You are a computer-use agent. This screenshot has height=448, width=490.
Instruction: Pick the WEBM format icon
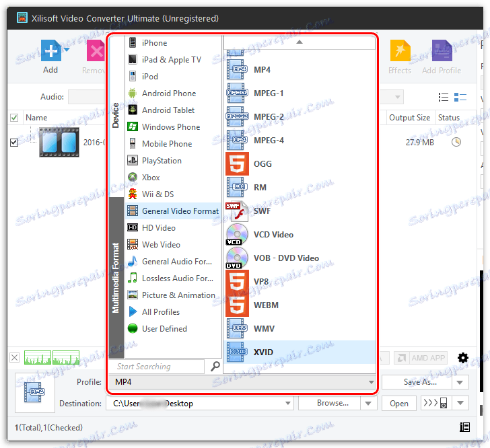coord(237,305)
